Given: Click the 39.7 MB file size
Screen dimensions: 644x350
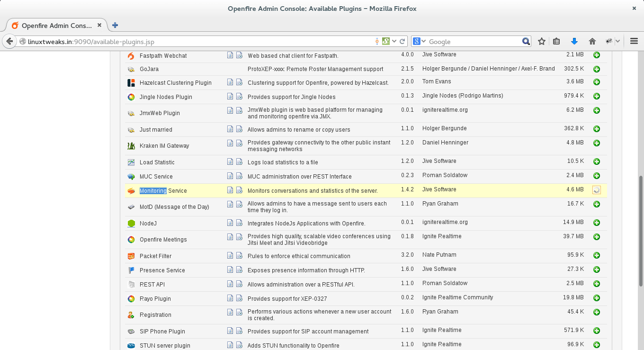Looking at the screenshot, I should [573, 236].
